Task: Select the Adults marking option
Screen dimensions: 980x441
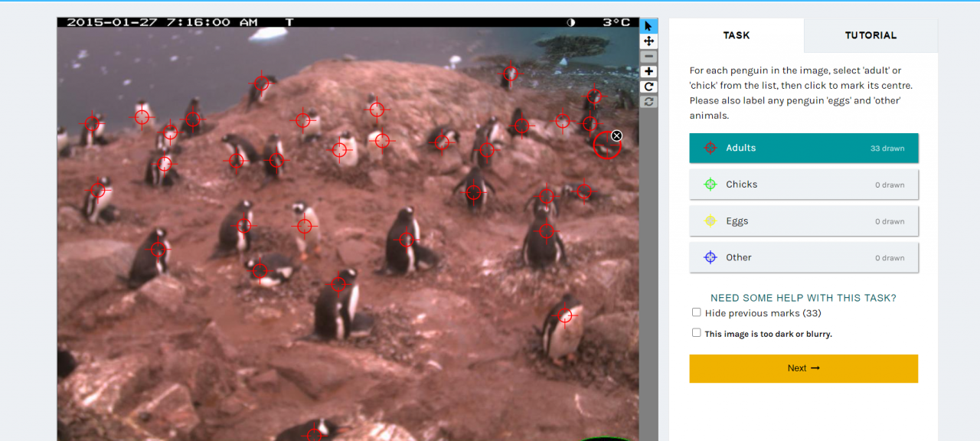Action: coord(803,148)
